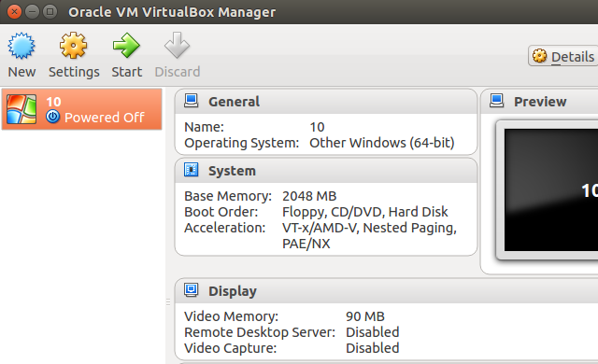Open Settings with the gear icon

click(73, 46)
